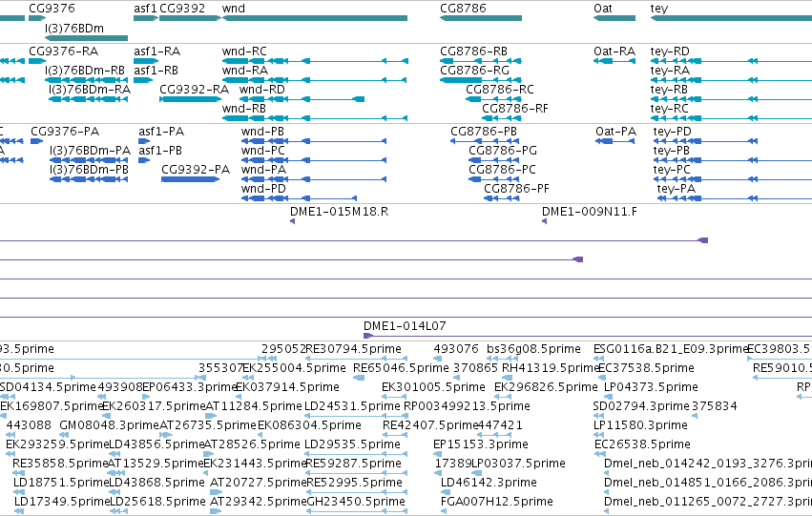812x516 pixels.
Task: Select transcript tey-RC
Action: tap(670, 109)
